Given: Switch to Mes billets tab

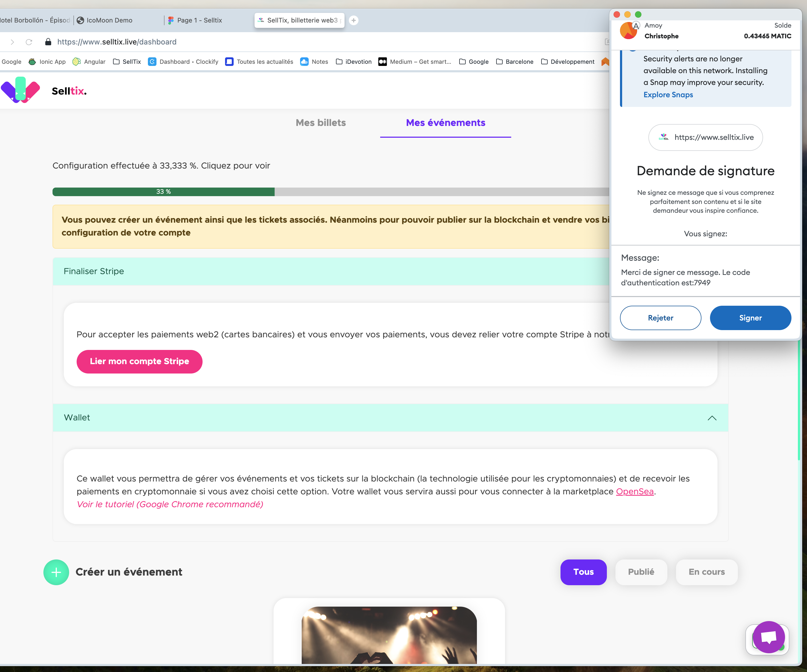Looking at the screenshot, I should (x=320, y=122).
